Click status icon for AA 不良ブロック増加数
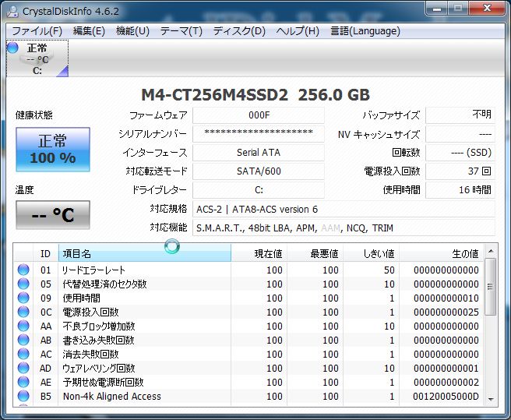Screen dimensions: 511x420 pyautogui.click(x=23, y=326)
